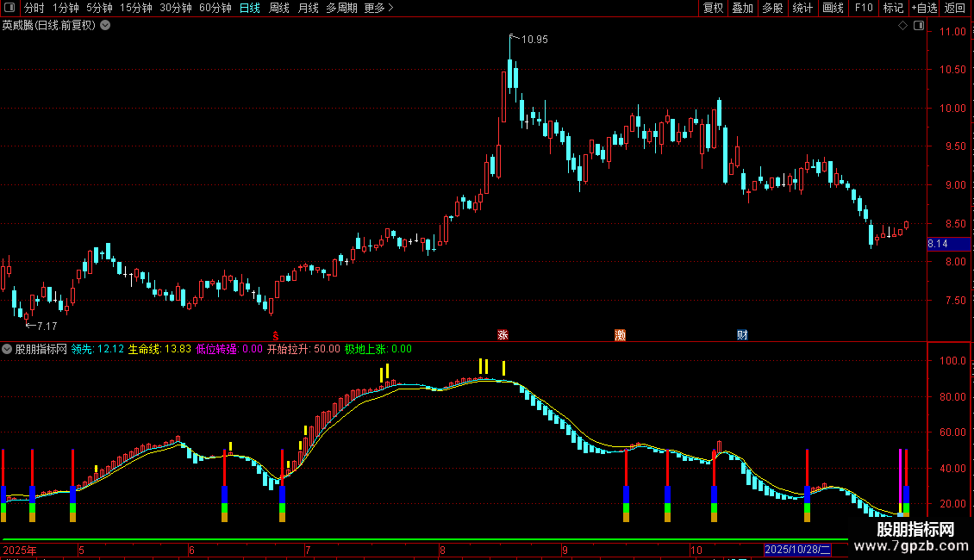Select the 30分钟 period tab
Viewport: 974px width, 560px height.
(176, 8)
